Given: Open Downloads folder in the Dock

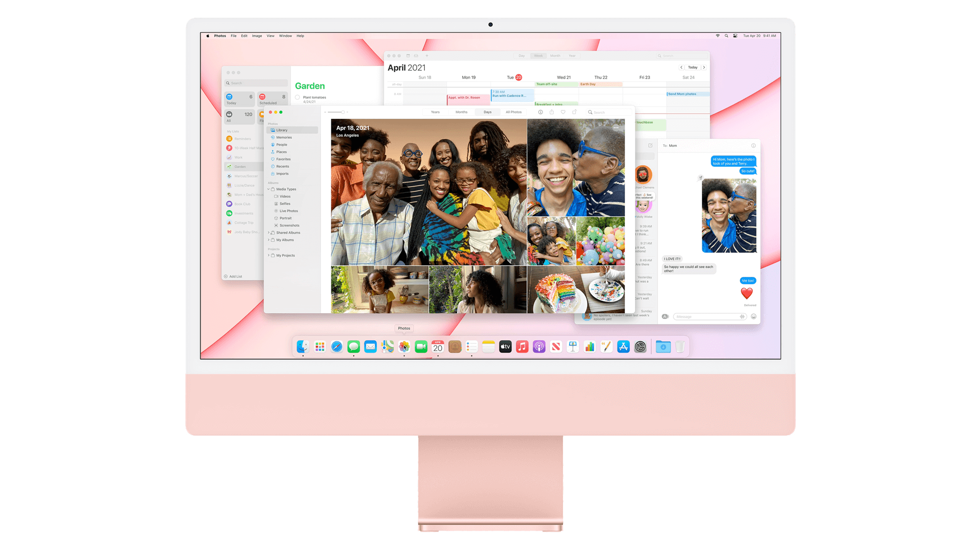Looking at the screenshot, I should 663,347.
